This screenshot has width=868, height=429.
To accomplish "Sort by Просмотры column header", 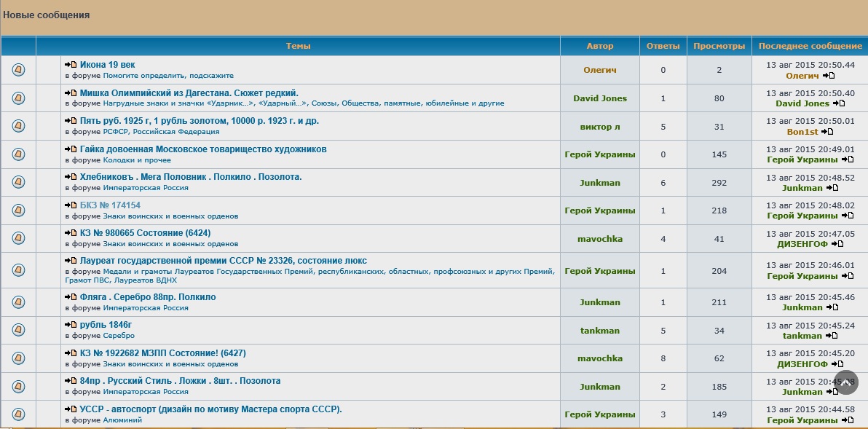I will coord(719,46).
